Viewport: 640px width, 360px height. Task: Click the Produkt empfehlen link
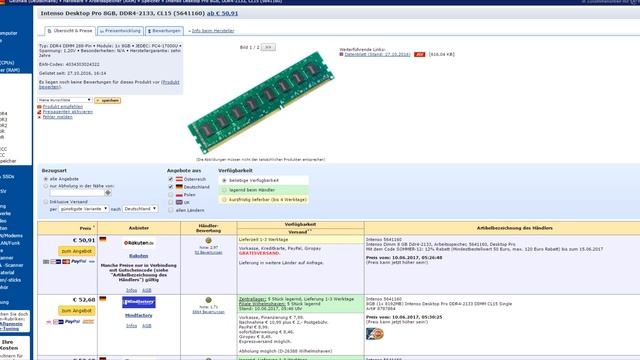[62, 107]
